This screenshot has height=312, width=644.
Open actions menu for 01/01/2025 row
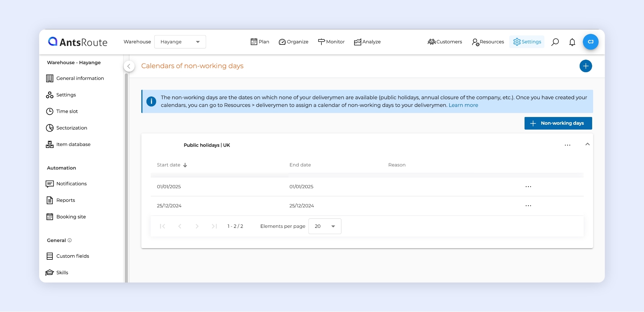click(x=528, y=187)
